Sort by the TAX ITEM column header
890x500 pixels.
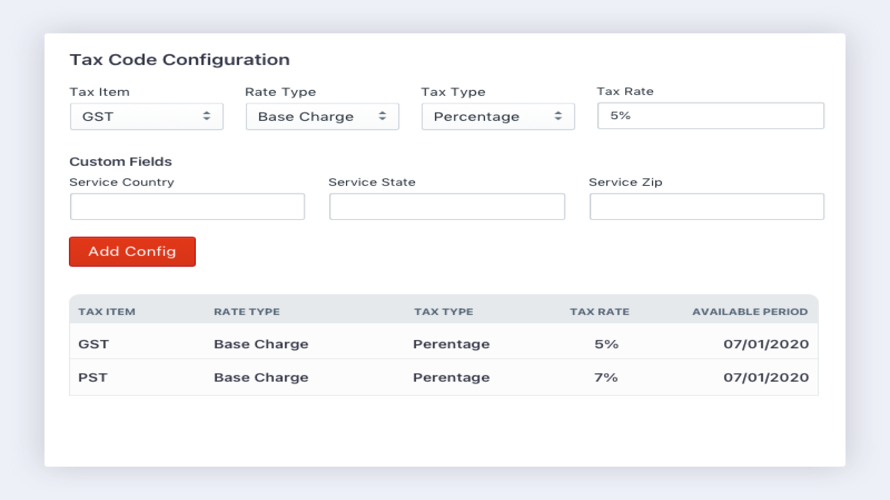[x=107, y=312]
